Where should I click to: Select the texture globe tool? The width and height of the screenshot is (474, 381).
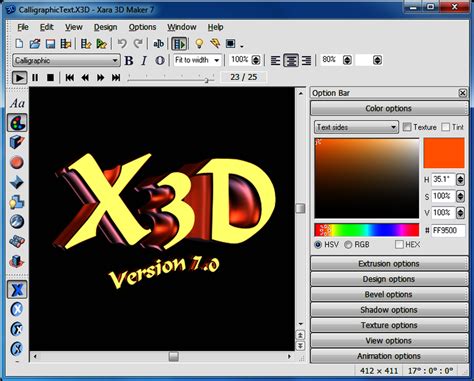pyautogui.click(x=17, y=222)
